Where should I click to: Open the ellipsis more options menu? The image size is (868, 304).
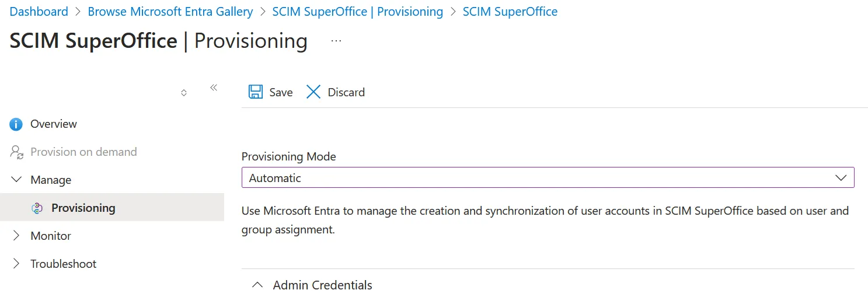point(336,41)
